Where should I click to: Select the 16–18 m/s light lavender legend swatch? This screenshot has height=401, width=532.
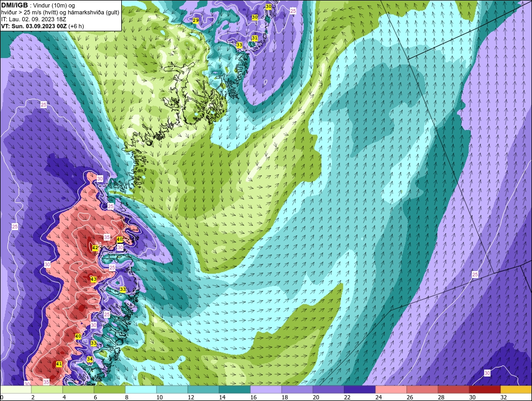265,389
